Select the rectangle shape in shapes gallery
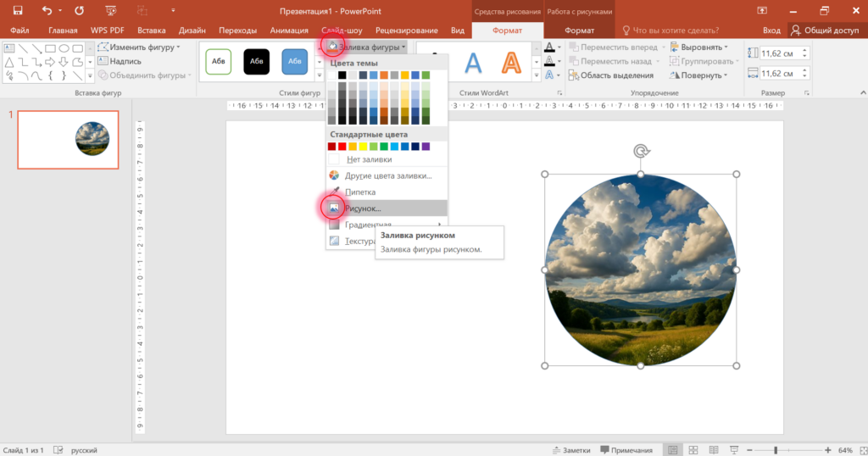Viewport: 868px width, 456px height. click(50, 48)
